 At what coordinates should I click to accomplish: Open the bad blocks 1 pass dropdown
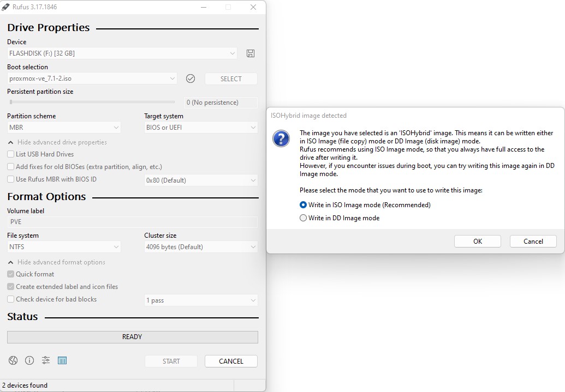[x=201, y=300]
